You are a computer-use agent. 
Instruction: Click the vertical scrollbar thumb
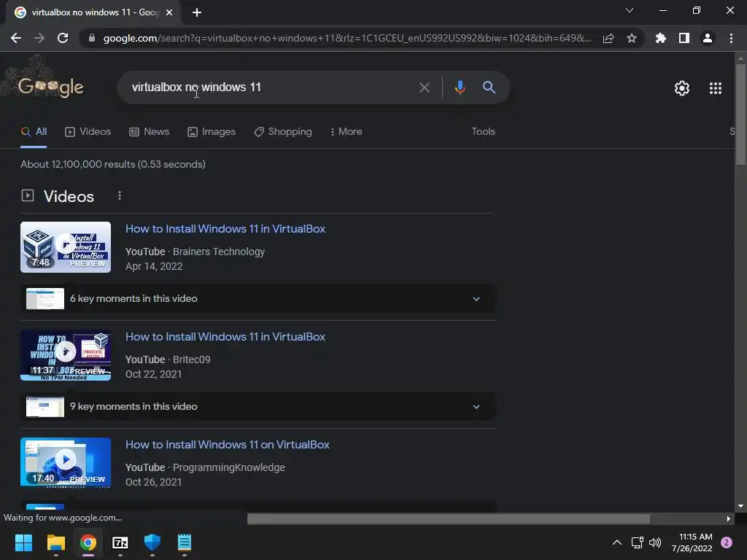coord(740,114)
